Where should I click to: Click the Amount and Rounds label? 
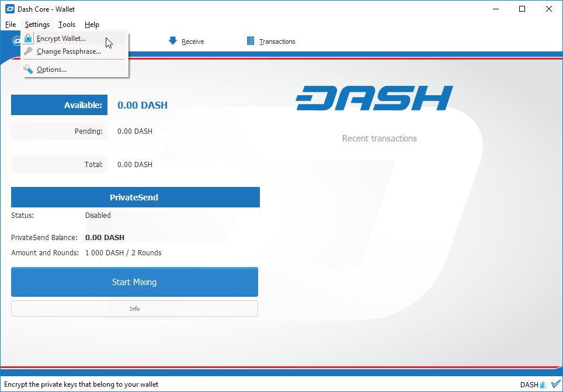coord(45,252)
